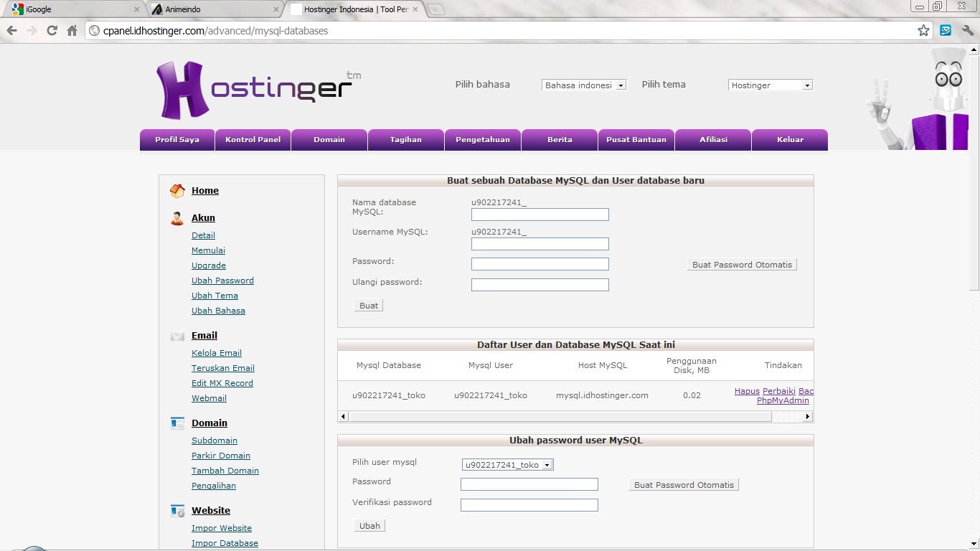Click the Ubah button
Viewport: 980px width, 551px height.
pyautogui.click(x=369, y=526)
